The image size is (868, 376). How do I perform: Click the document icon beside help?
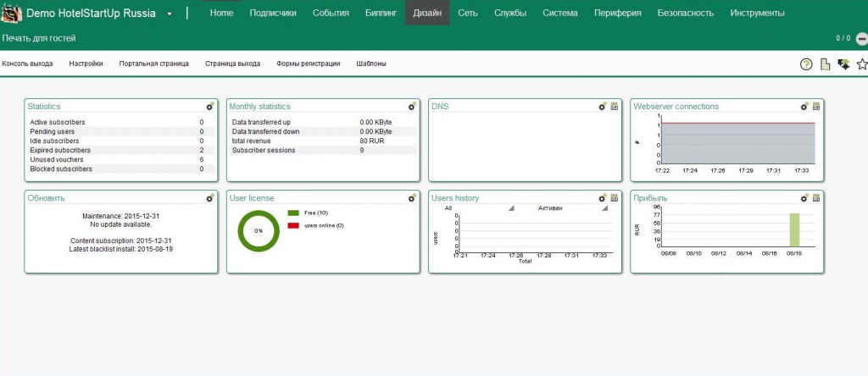(825, 64)
